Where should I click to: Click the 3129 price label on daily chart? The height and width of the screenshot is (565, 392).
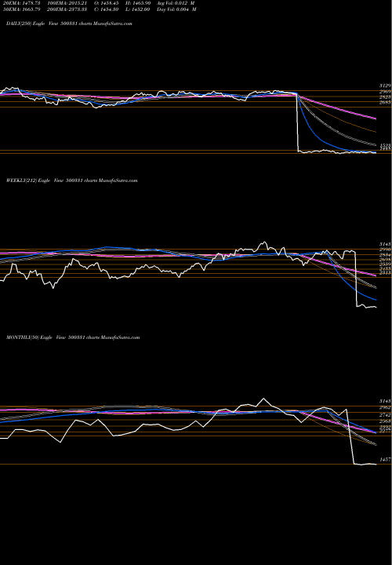[x=385, y=86]
